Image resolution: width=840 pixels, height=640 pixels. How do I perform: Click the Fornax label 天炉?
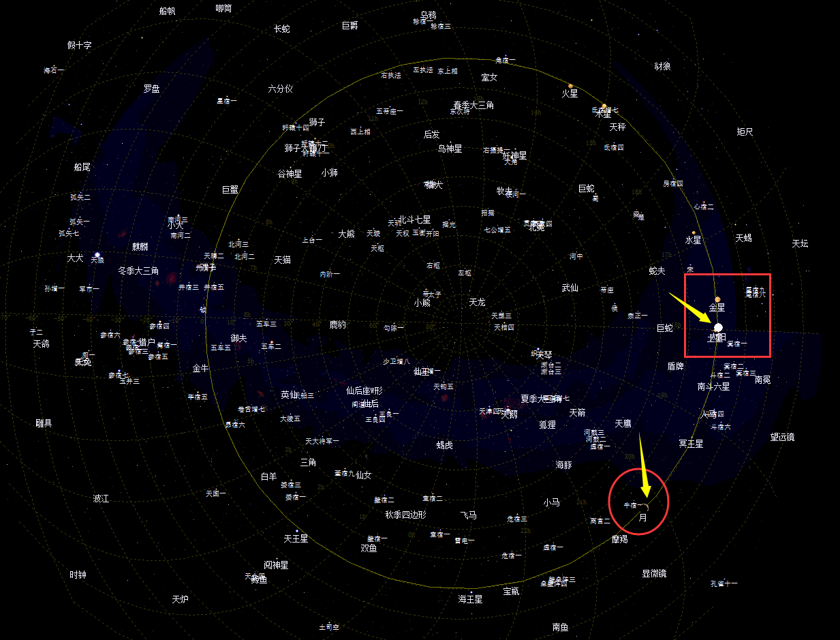180,599
